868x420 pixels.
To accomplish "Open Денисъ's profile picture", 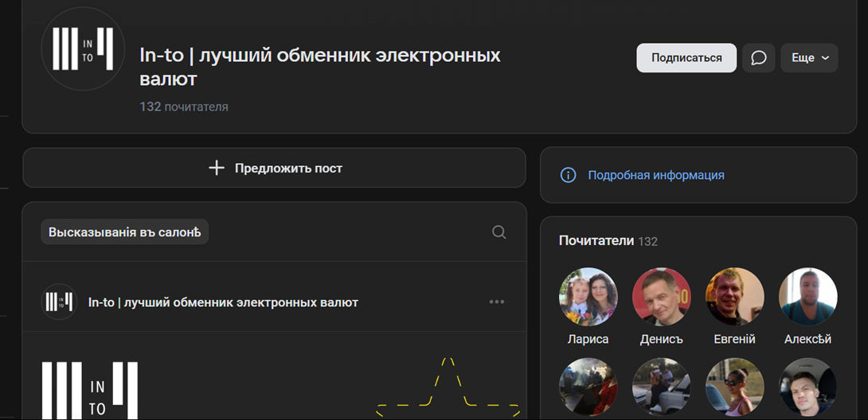I will (x=662, y=297).
